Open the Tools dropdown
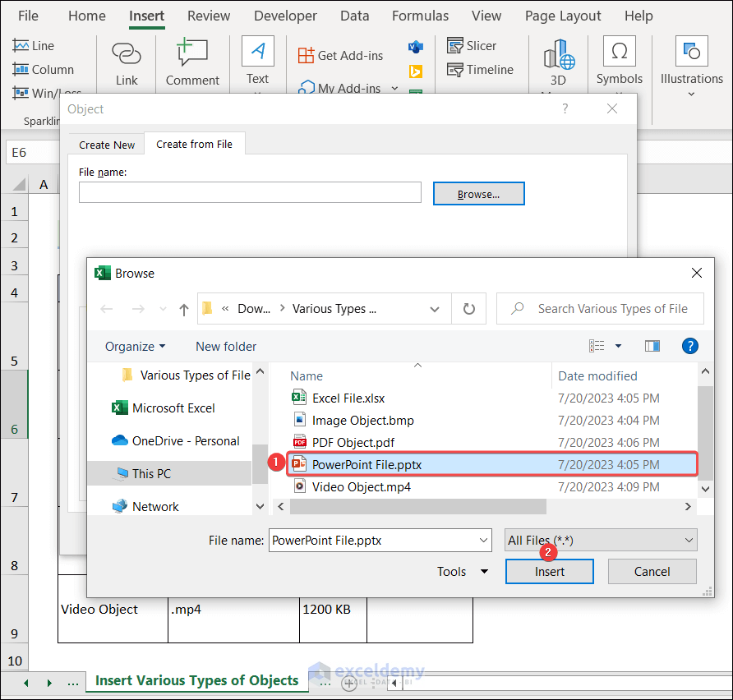 [463, 572]
